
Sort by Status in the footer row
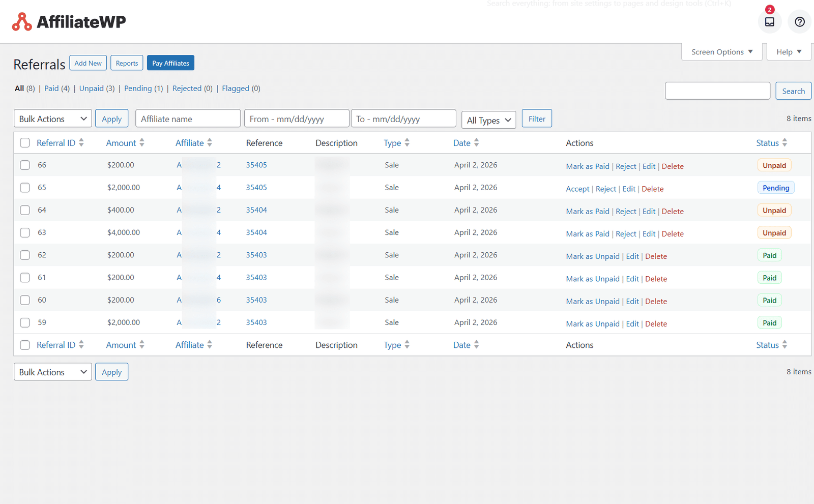(x=771, y=345)
